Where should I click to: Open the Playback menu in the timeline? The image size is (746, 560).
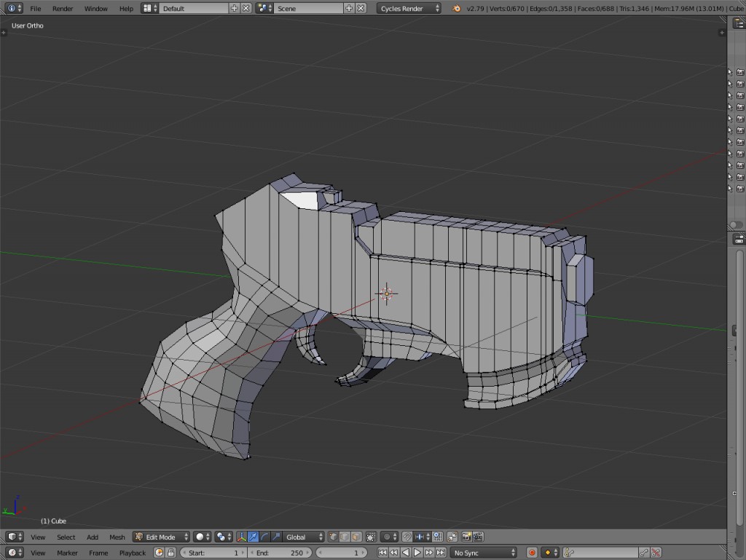(131, 552)
